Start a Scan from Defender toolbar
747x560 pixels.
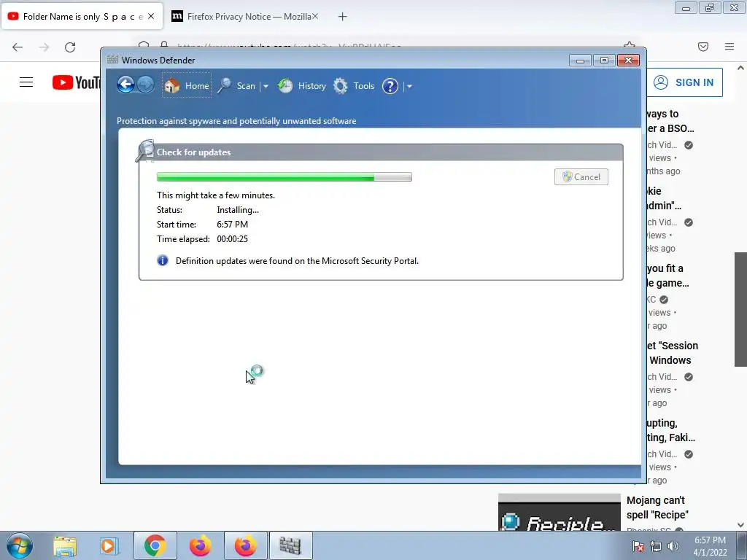237,86
